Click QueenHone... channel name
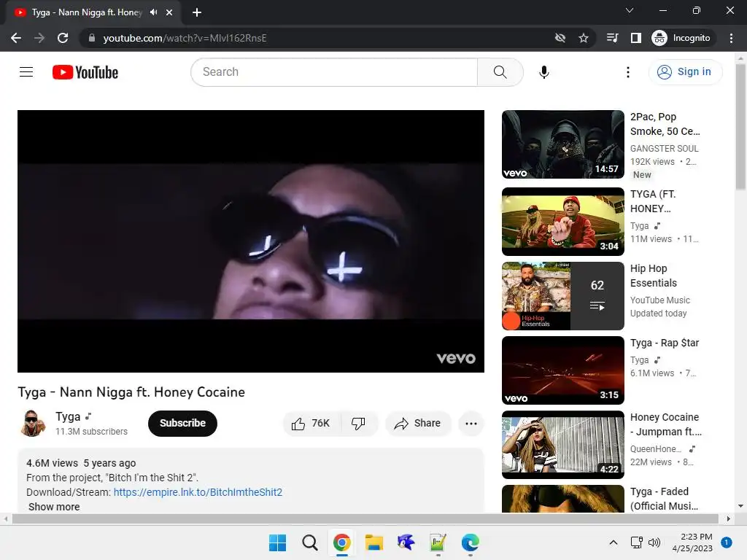The width and height of the screenshot is (747, 560). point(656,448)
